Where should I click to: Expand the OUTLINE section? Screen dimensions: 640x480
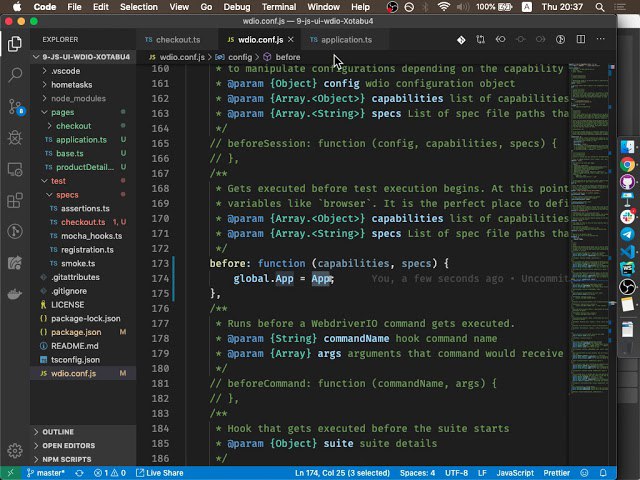point(58,432)
